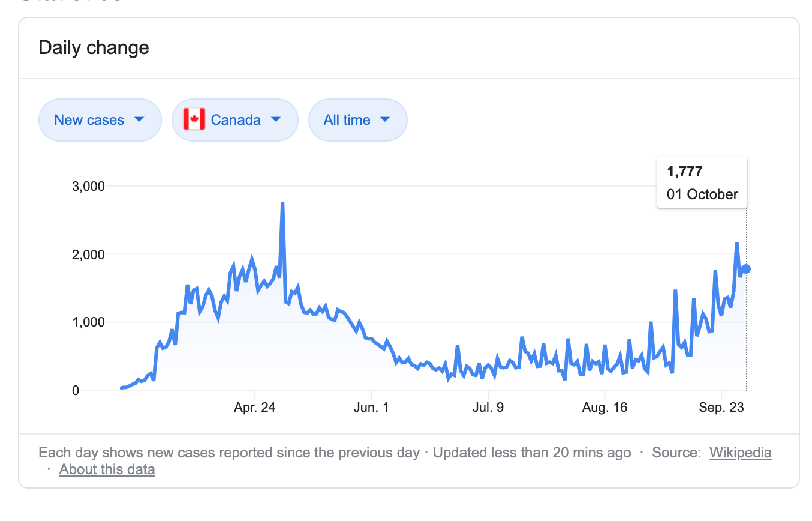Click the Apr. 24 axis label
This screenshot has height=521, width=812.
click(255, 408)
